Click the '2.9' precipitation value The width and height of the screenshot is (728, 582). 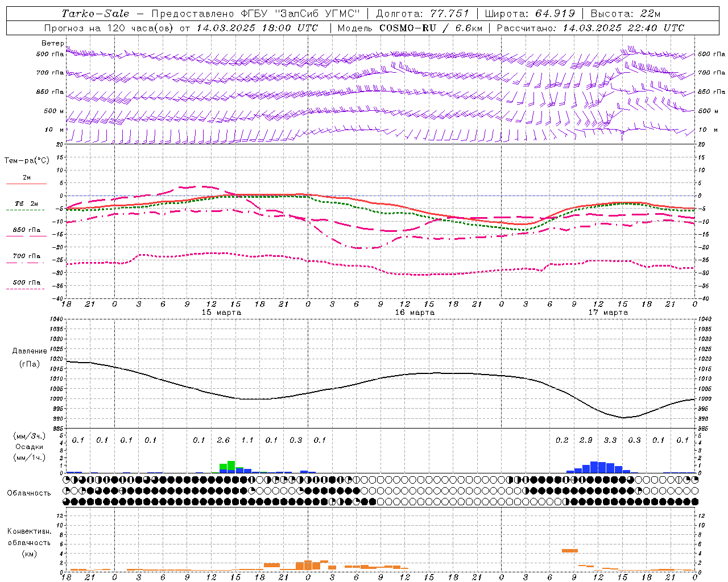click(x=586, y=440)
